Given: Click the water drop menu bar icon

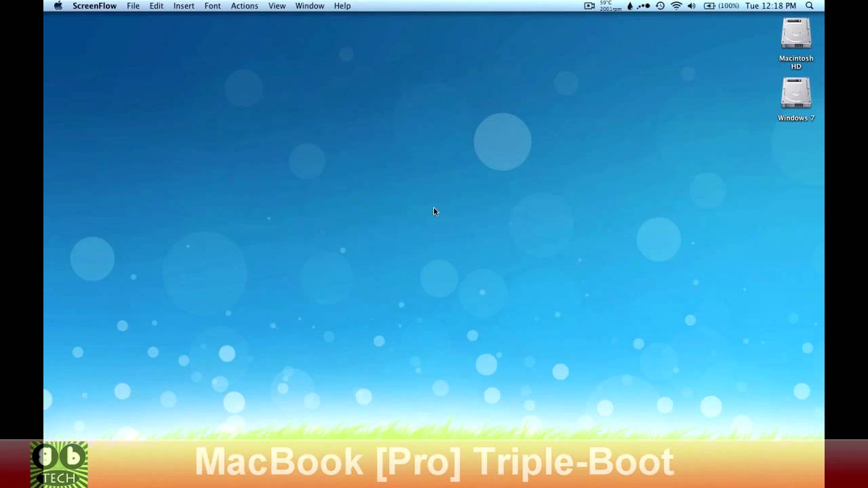Looking at the screenshot, I should point(630,6).
